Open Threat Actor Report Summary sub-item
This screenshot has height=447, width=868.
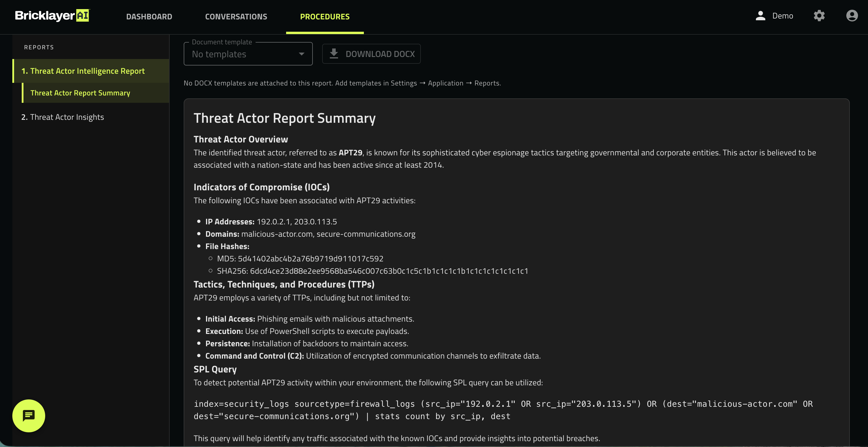[96, 93]
